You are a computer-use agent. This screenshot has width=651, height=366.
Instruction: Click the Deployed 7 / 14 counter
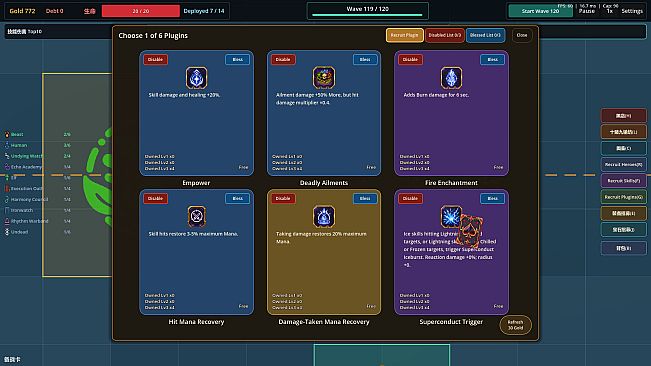pos(204,11)
